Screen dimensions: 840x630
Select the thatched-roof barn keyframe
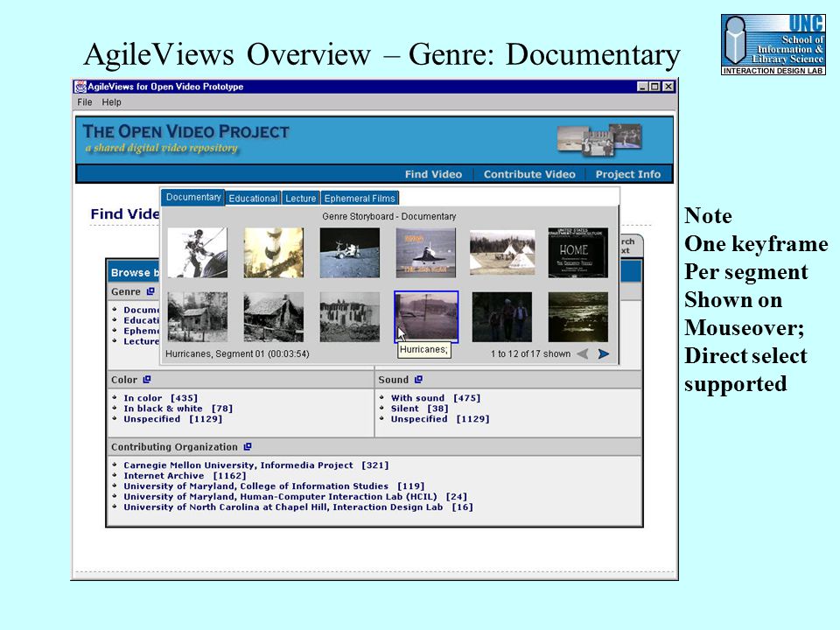coord(274,317)
